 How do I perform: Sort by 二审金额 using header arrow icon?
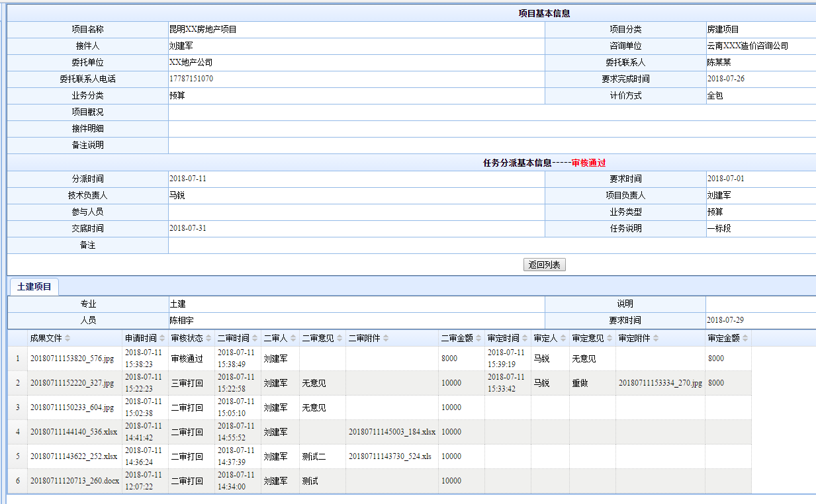pos(478,339)
